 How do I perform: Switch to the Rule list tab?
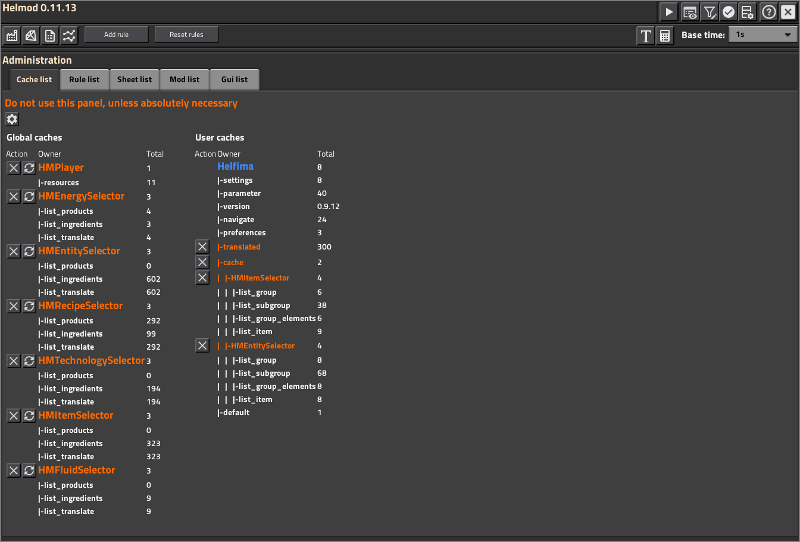click(84, 79)
